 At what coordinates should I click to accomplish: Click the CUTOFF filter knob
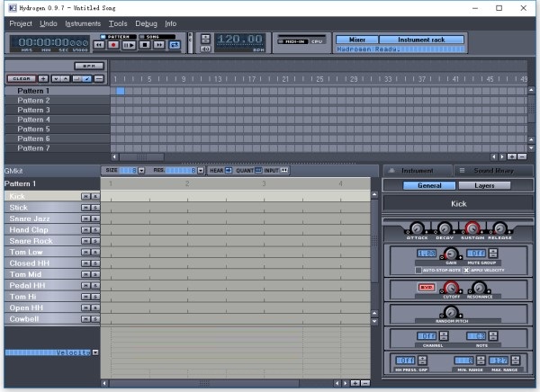pyautogui.click(x=451, y=288)
